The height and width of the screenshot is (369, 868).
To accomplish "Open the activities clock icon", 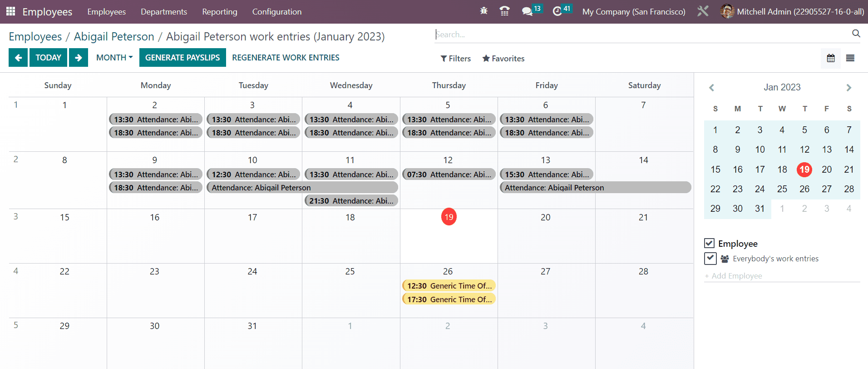I will (557, 11).
